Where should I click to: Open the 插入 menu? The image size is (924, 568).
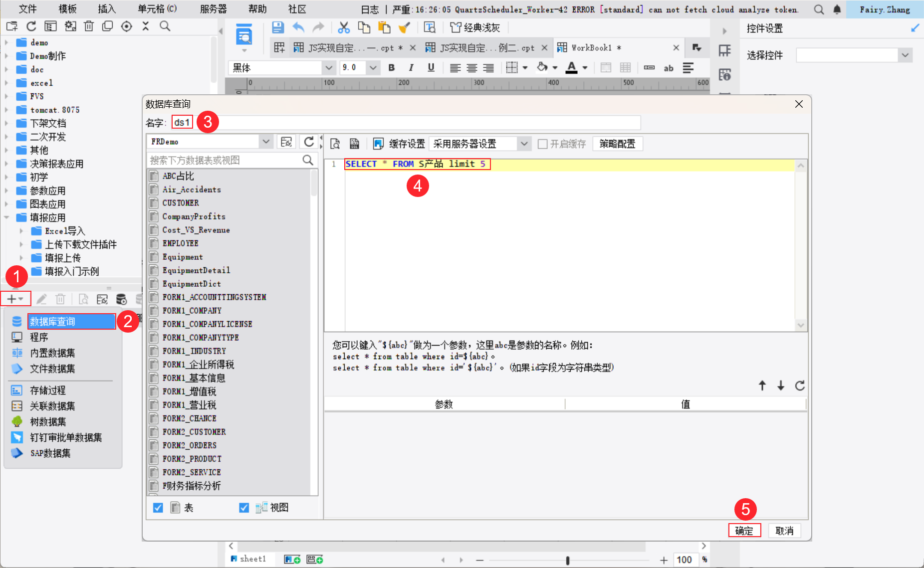(x=107, y=9)
